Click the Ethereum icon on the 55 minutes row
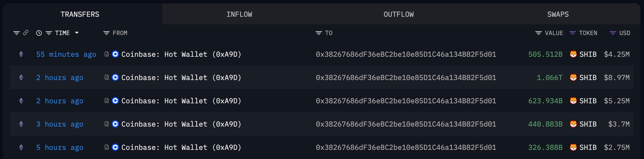 [x=21, y=54]
